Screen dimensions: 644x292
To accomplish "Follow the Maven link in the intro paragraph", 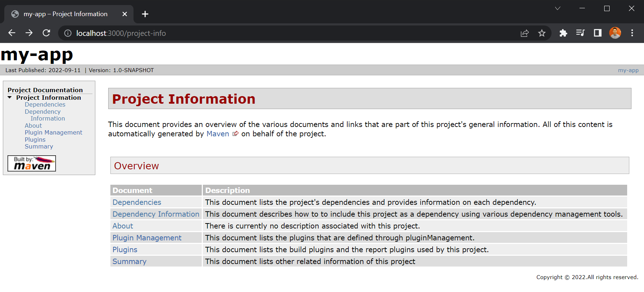I will coord(218,134).
